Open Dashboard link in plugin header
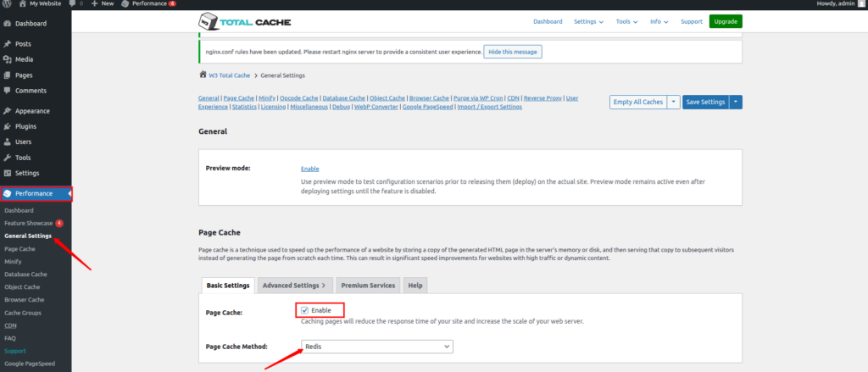868x372 pixels. click(548, 21)
